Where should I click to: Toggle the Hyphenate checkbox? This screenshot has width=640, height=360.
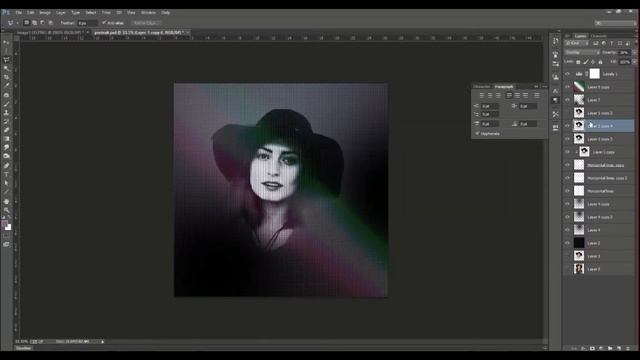click(x=477, y=133)
